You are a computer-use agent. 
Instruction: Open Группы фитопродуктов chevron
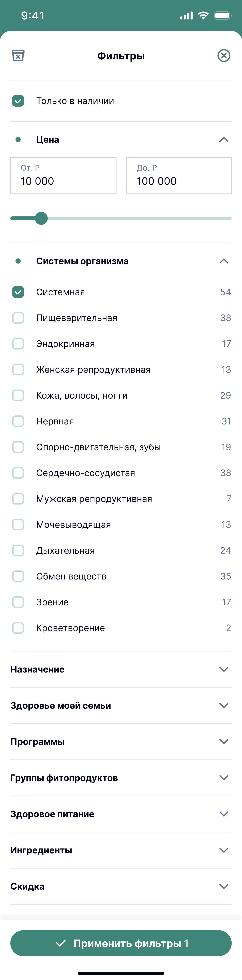point(224,778)
